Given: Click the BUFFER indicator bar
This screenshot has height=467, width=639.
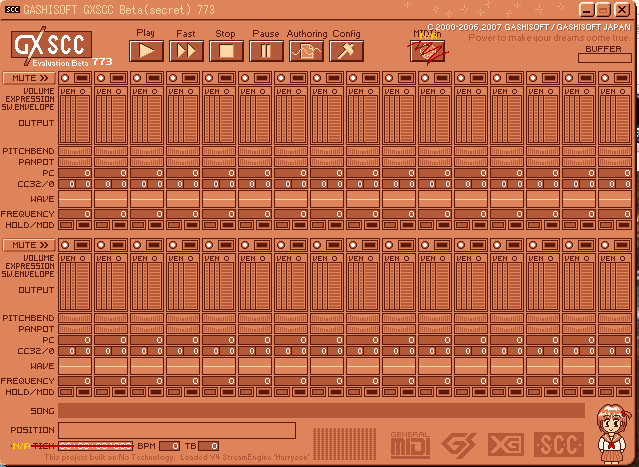Looking at the screenshot, I should click(604, 58).
